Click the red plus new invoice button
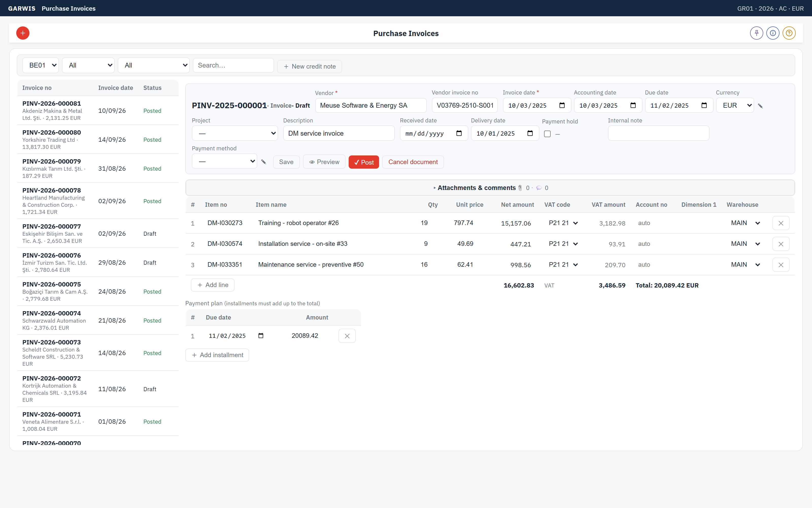Screen dimensions: 812x508 click(23, 33)
